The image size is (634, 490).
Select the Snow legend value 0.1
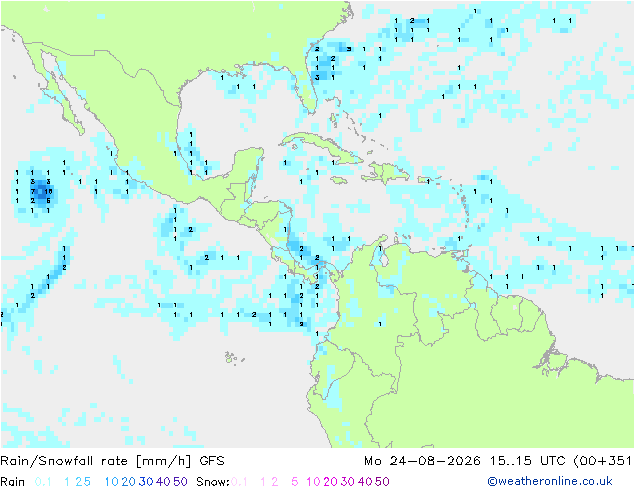[239, 482]
